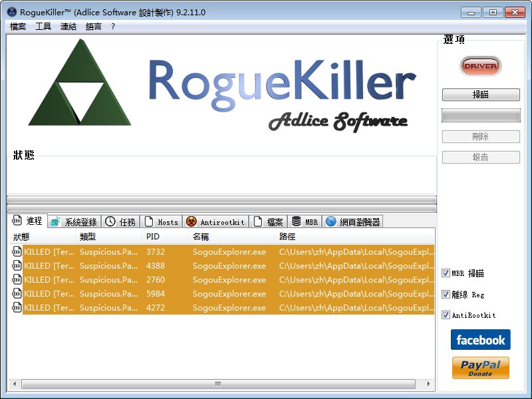Switch to the Antirootkit tab
Image resolution: width=532 pixels, height=399 pixels.
(215, 222)
